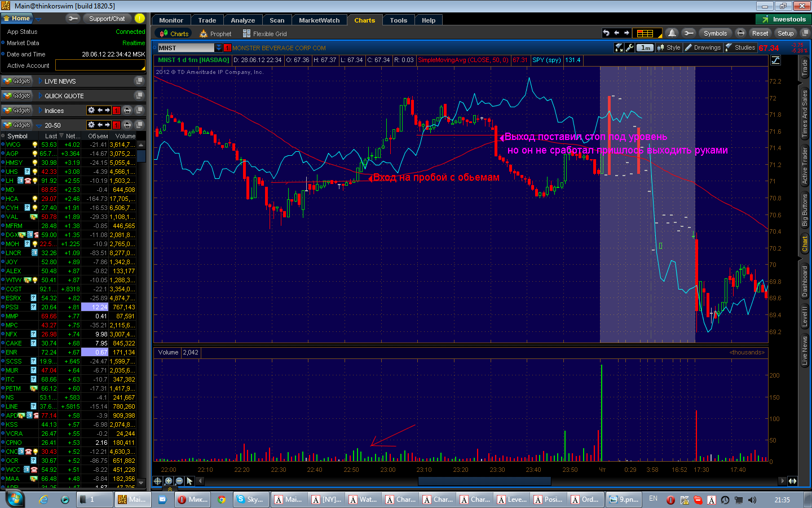
Task: Click the yellow exclamation alert icon
Action: (x=140, y=19)
